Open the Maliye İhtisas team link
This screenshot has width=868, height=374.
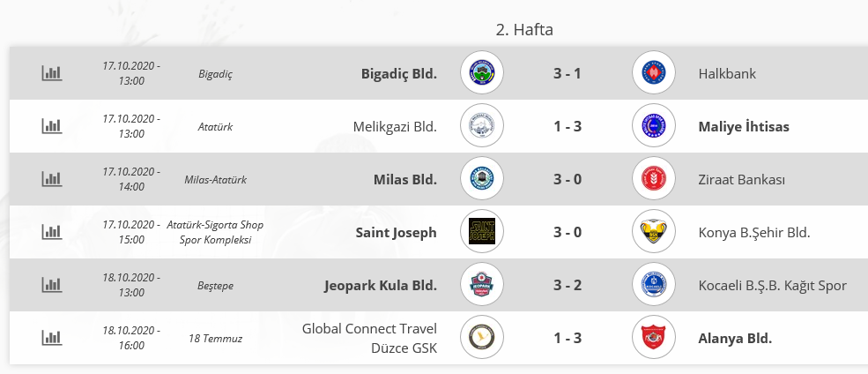(x=744, y=127)
